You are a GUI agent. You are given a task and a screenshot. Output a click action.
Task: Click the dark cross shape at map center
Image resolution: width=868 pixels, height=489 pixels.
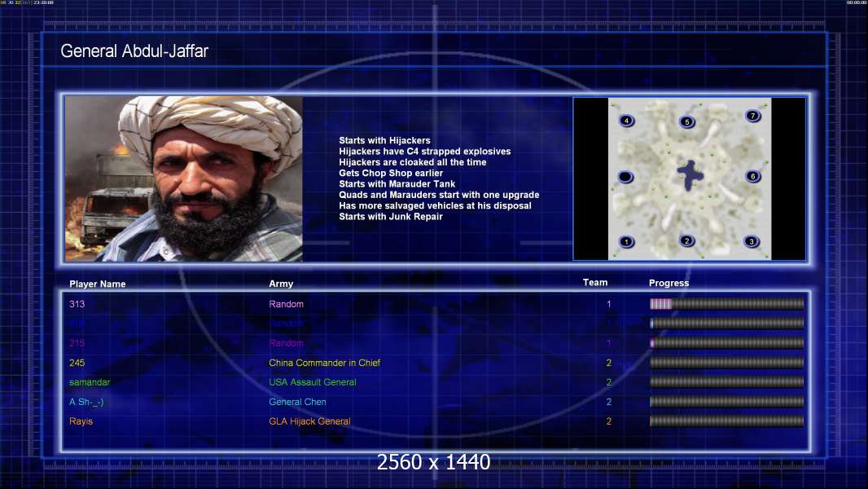point(690,175)
